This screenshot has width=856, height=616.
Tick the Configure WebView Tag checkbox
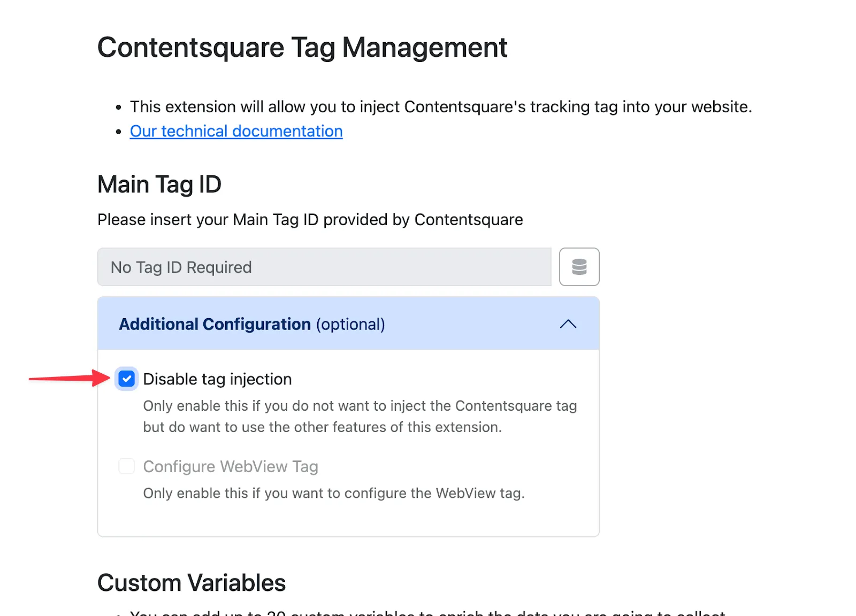127,466
